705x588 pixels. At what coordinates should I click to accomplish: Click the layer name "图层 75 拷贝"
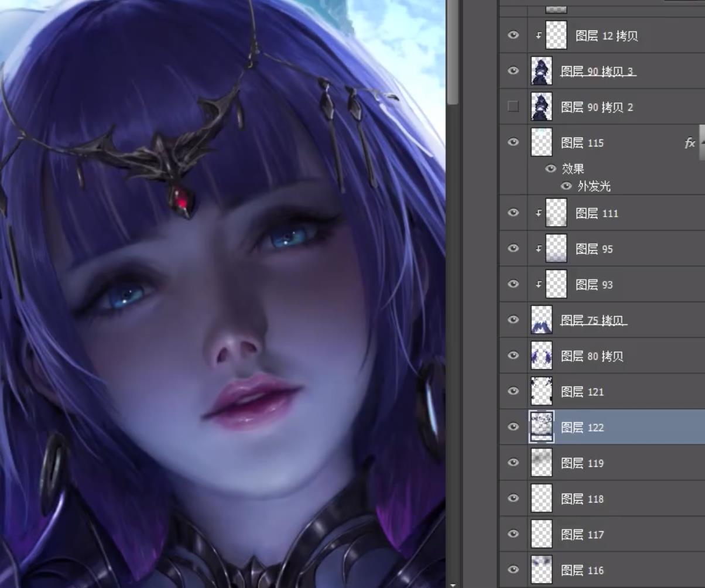pyautogui.click(x=592, y=321)
